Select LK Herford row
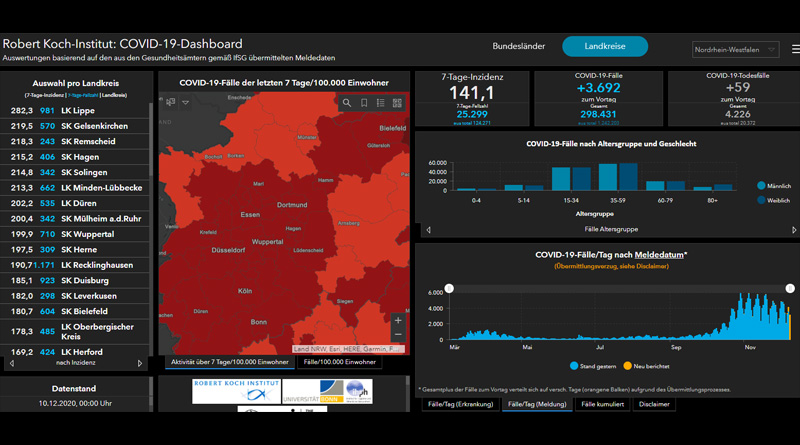800x445 pixels. [74, 352]
